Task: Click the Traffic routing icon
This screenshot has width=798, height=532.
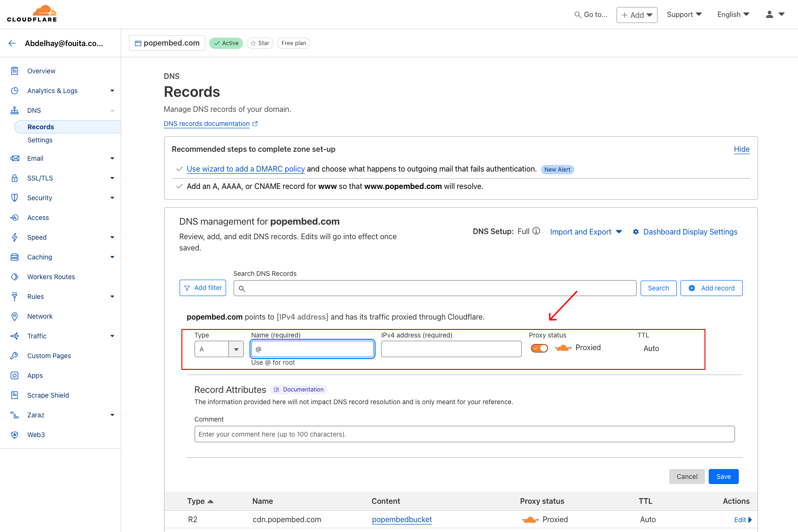Action: coord(15,336)
